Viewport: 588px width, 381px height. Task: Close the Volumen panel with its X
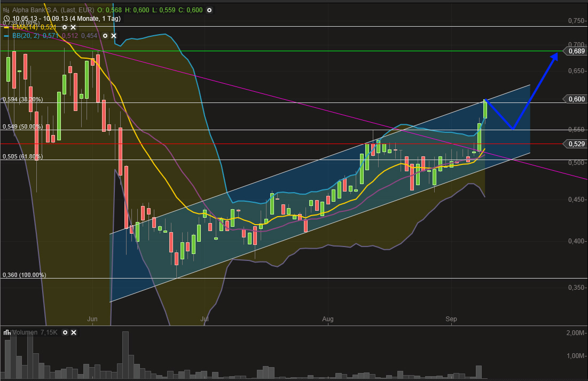coord(74,332)
